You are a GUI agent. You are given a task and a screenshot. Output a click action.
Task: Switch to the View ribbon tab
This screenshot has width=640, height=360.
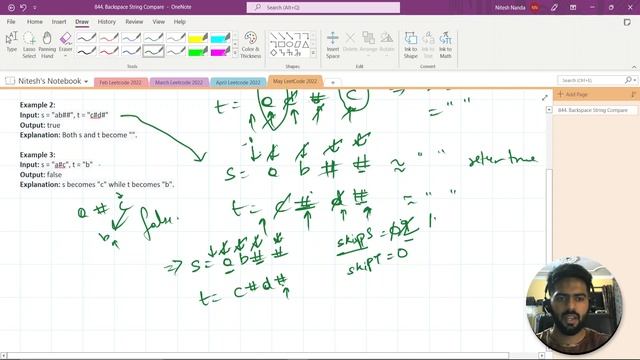(158, 22)
